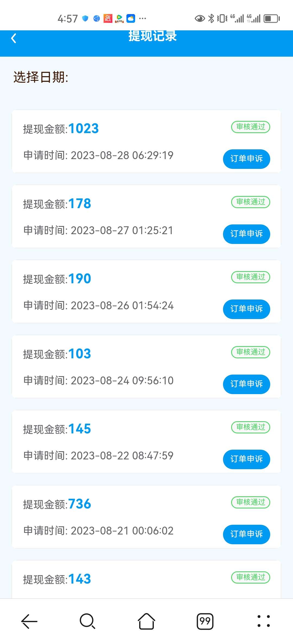The width and height of the screenshot is (293, 644).
Task: Open the browser search icon
Action: 87,621
